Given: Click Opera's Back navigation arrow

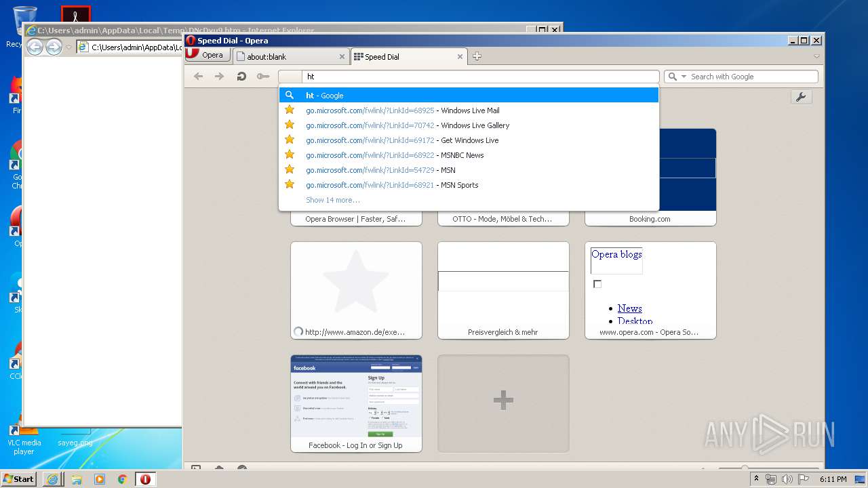Looking at the screenshot, I should pos(198,77).
